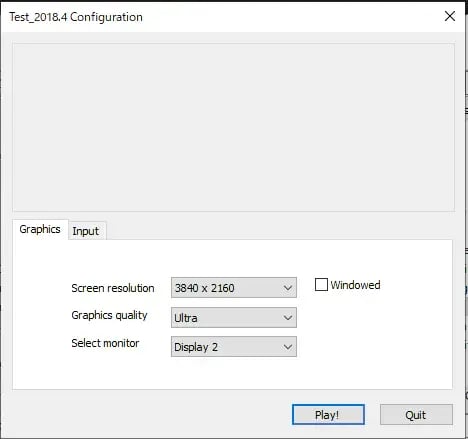Open the Screen resolution dropdown
Viewport: 468px width, 439px height.
[234, 287]
